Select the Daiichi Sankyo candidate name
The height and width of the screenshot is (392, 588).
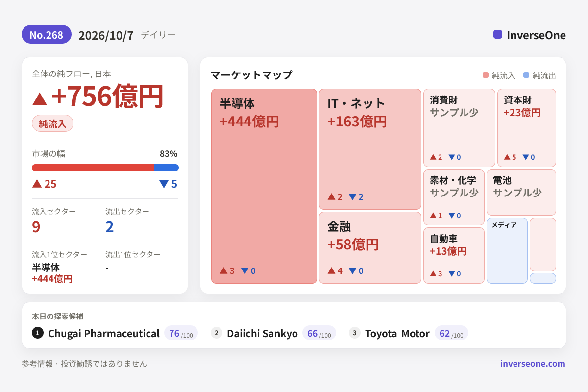pyautogui.click(x=262, y=333)
